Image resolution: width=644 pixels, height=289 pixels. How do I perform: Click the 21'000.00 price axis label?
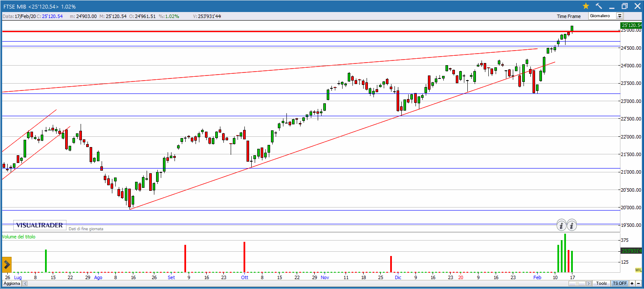[x=632, y=172]
